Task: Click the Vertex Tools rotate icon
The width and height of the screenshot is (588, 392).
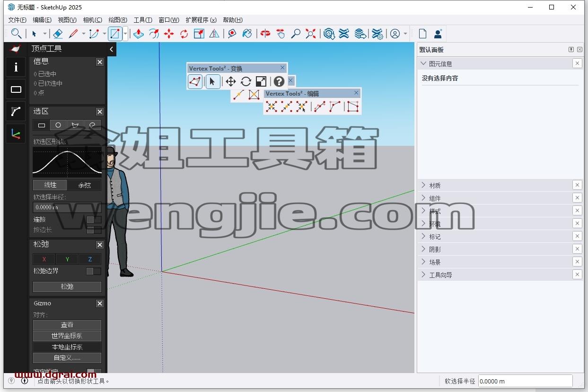Action: point(246,81)
